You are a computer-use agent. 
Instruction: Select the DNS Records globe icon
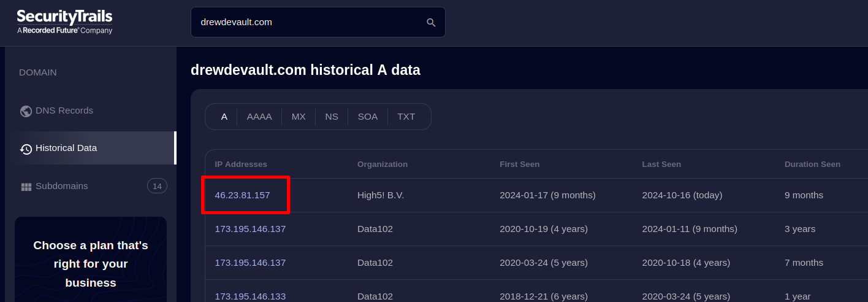(26, 111)
